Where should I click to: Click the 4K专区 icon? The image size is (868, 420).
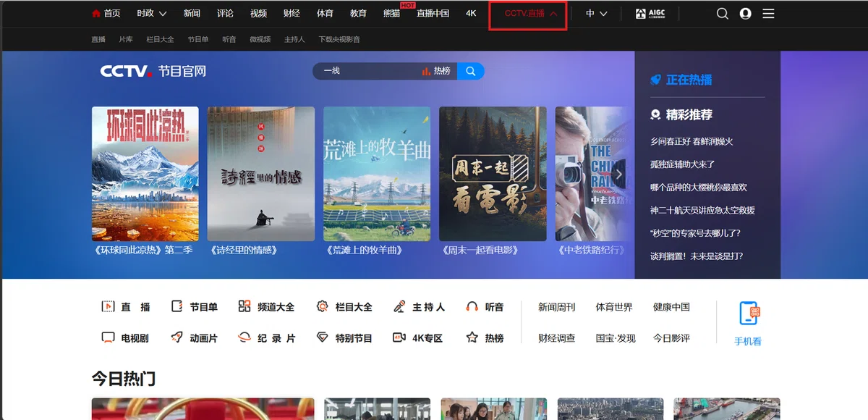pyautogui.click(x=399, y=337)
